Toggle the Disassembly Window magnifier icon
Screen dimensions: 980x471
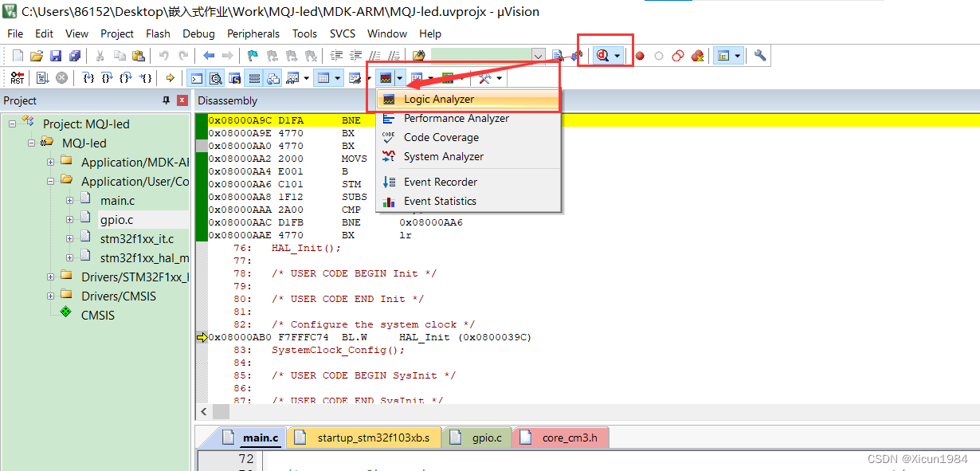pos(215,78)
